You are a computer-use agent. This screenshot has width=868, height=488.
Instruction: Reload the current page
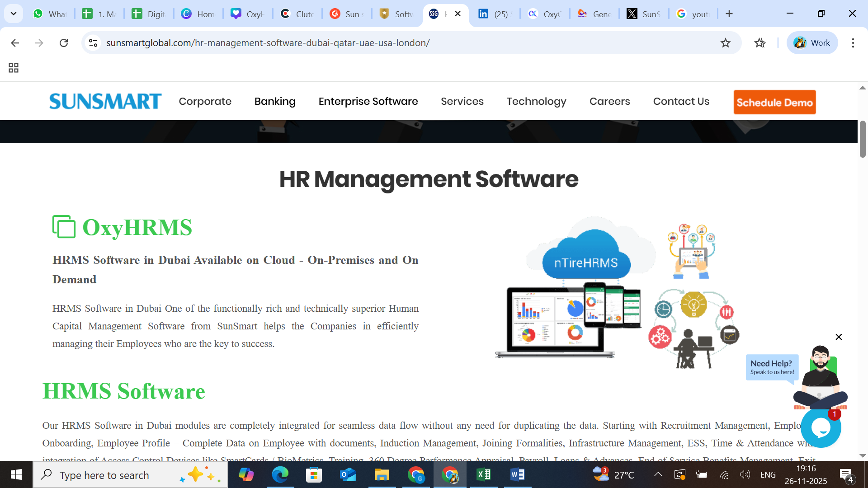pos(64,43)
